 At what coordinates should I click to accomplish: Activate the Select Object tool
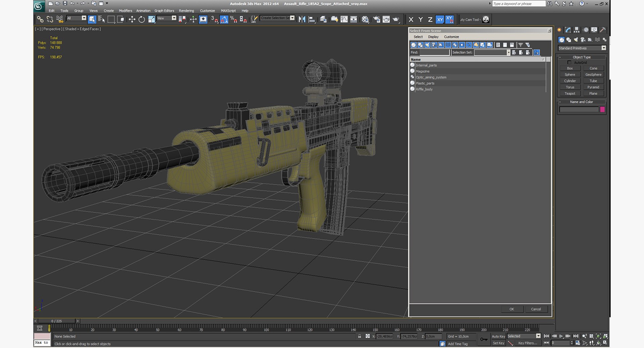pos(92,19)
